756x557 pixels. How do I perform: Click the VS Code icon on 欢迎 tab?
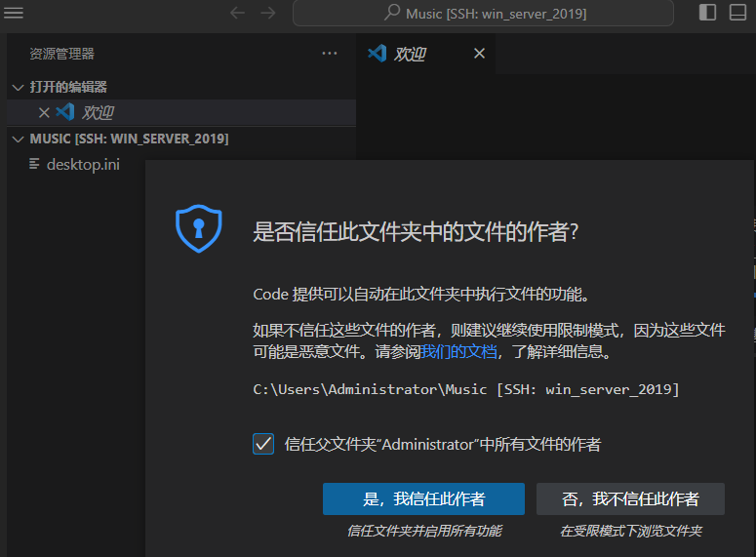(x=378, y=53)
